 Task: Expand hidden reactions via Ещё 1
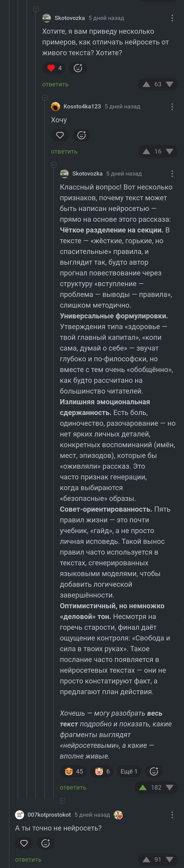[x=129, y=771]
